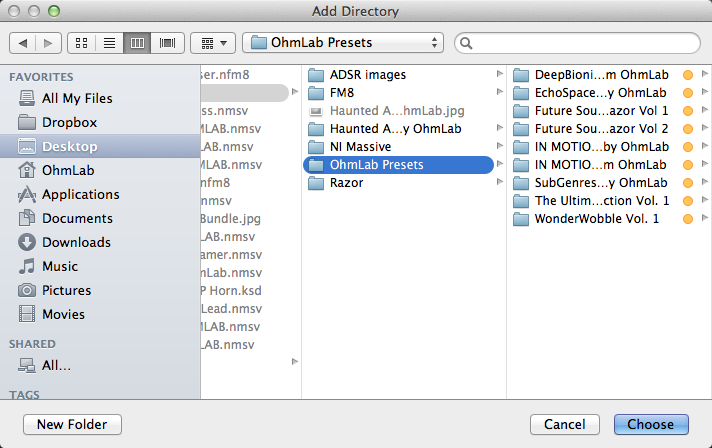The image size is (712, 448).
Task: Open Music in the sidebar
Action: [x=100, y=266]
